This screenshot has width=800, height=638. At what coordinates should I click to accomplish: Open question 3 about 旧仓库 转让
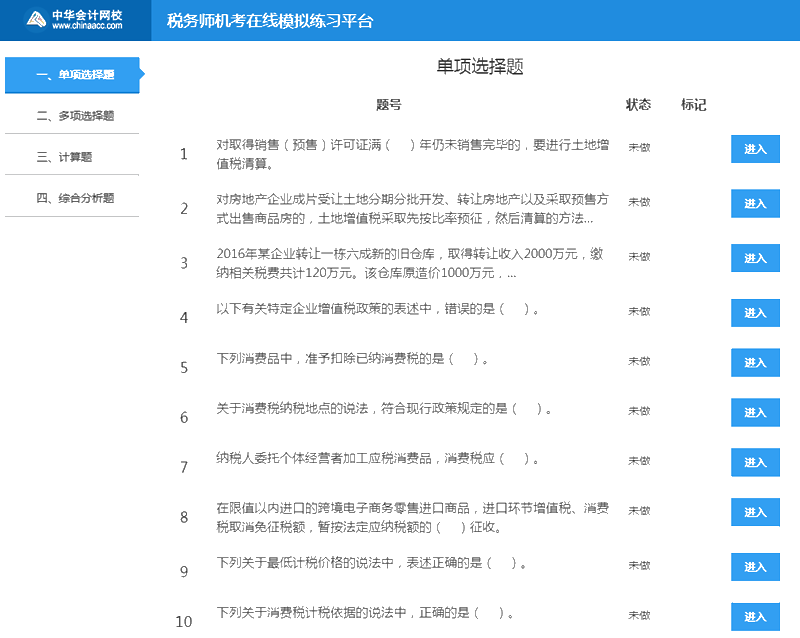(755, 258)
